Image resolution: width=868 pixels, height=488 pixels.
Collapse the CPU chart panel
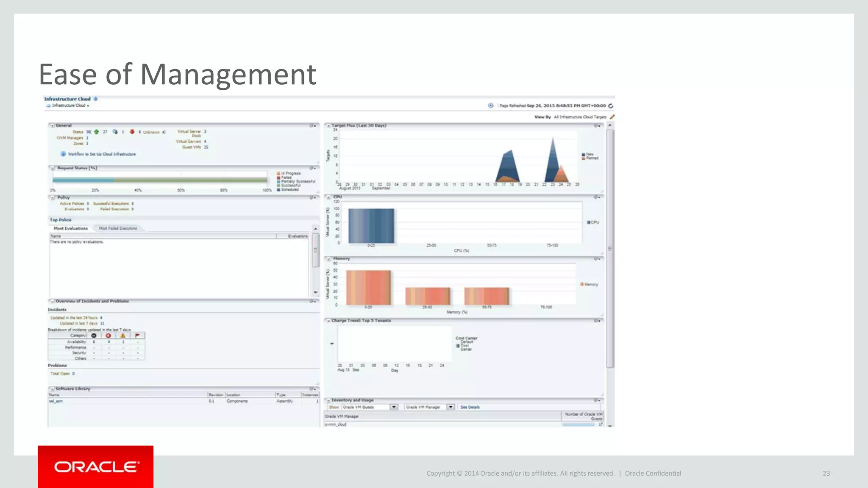click(x=328, y=197)
